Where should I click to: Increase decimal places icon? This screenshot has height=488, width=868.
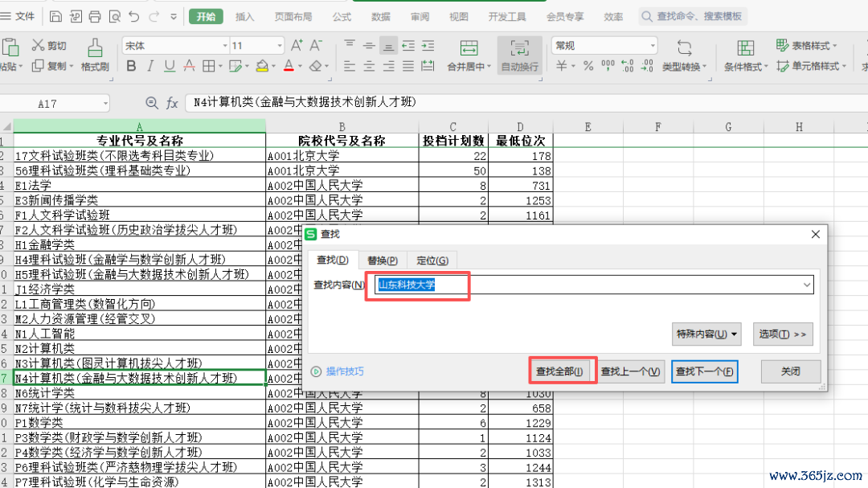tap(627, 67)
